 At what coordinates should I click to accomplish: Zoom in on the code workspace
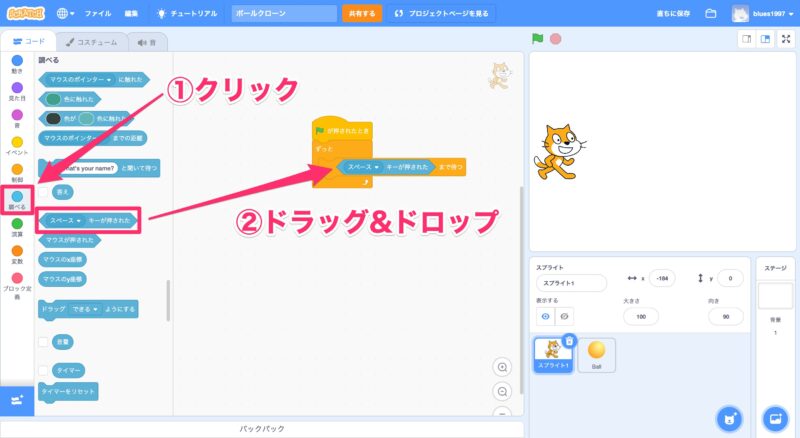click(502, 367)
